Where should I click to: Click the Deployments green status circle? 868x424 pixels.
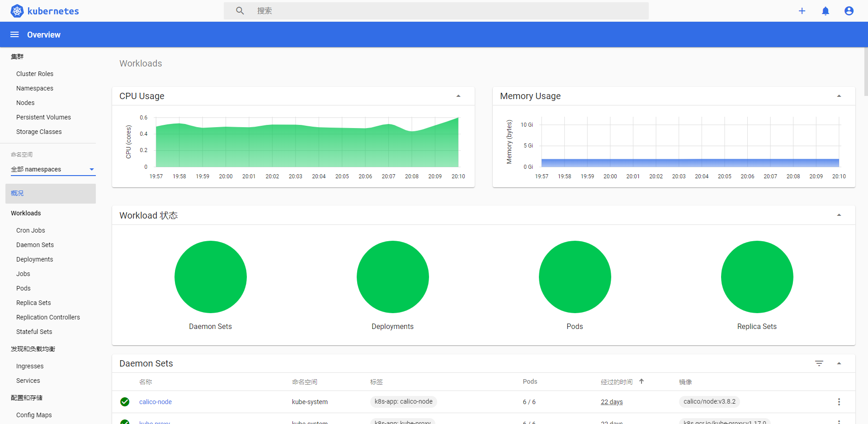pos(393,277)
